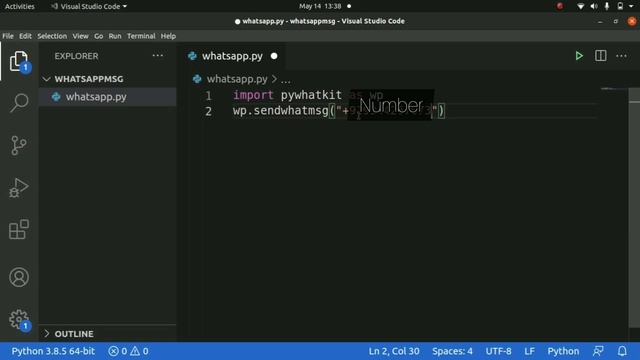This screenshot has height=360, width=640.
Task: Open the Help menu
Action: (x=168, y=36)
